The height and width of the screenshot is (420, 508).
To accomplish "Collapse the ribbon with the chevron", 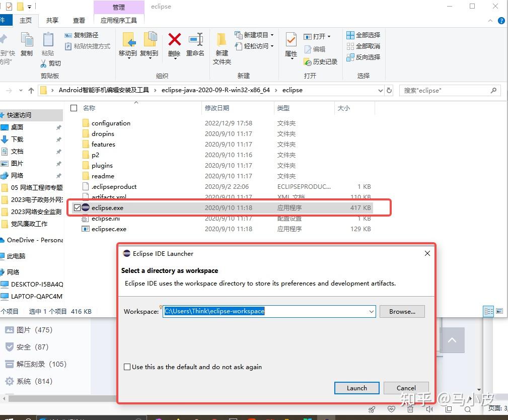I will click(x=490, y=21).
